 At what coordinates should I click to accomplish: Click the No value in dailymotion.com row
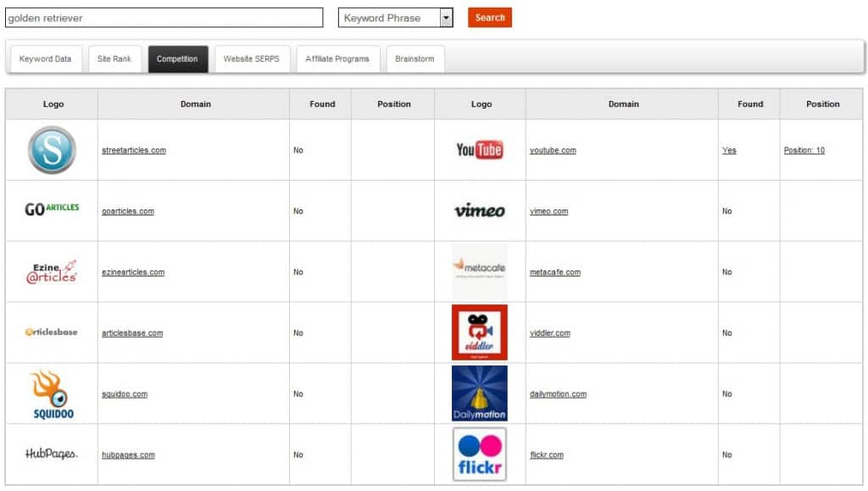click(726, 393)
